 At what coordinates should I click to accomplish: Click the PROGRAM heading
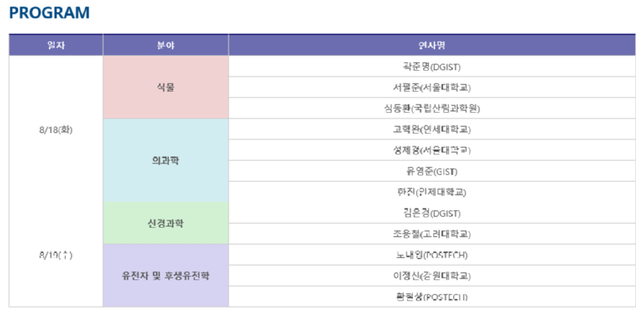[x=49, y=13]
